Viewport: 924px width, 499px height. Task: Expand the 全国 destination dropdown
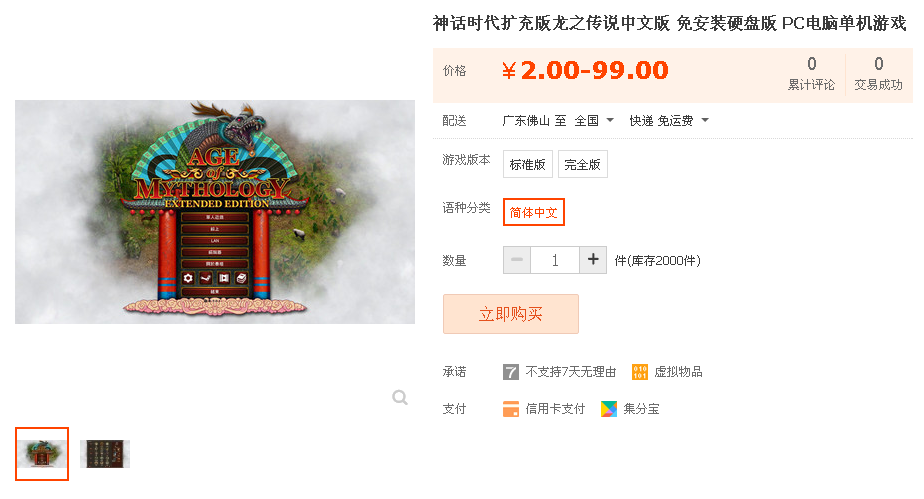(x=594, y=121)
